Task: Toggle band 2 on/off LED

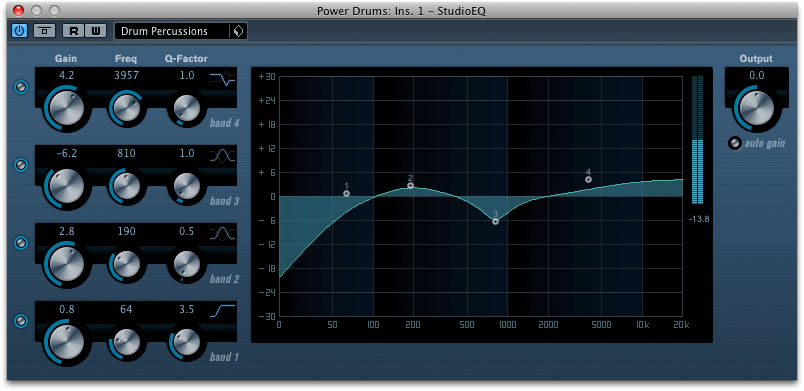Action: click(21, 243)
